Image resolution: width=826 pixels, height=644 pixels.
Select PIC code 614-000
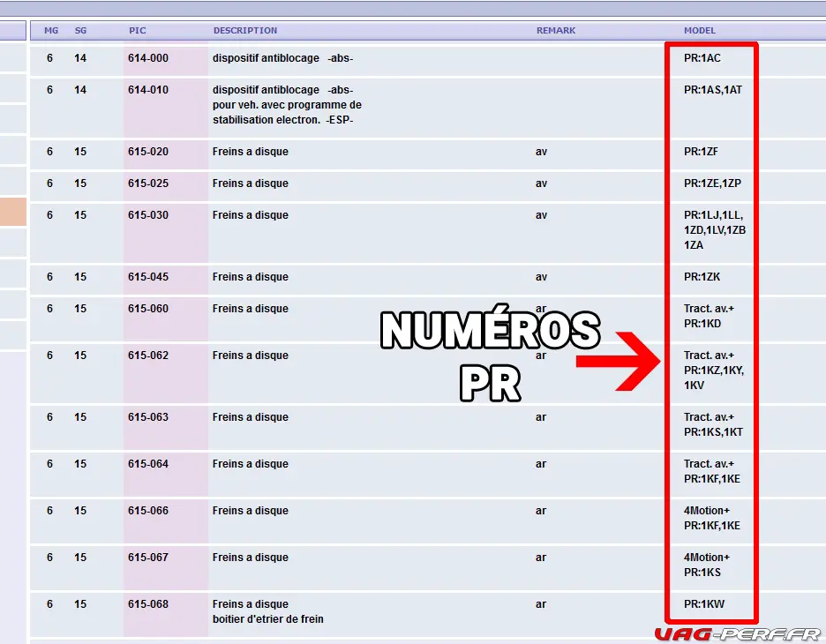(148, 58)
